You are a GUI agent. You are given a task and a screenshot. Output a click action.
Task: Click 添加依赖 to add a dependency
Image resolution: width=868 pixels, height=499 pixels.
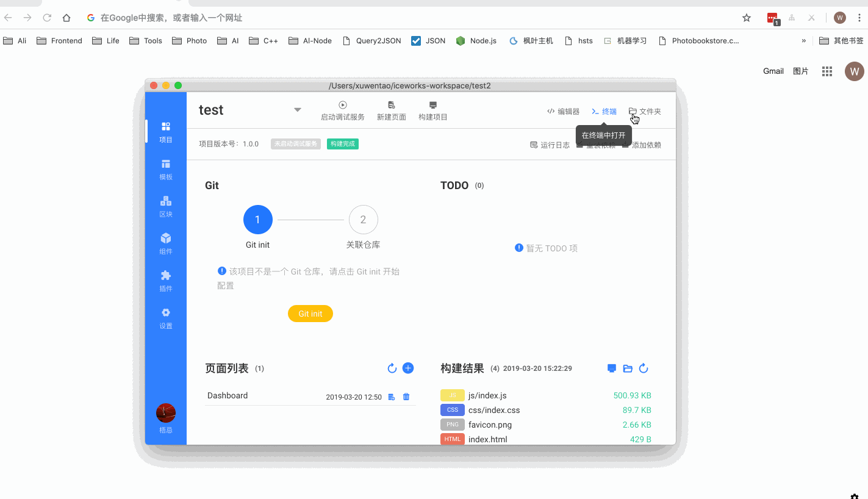[642, 145]
